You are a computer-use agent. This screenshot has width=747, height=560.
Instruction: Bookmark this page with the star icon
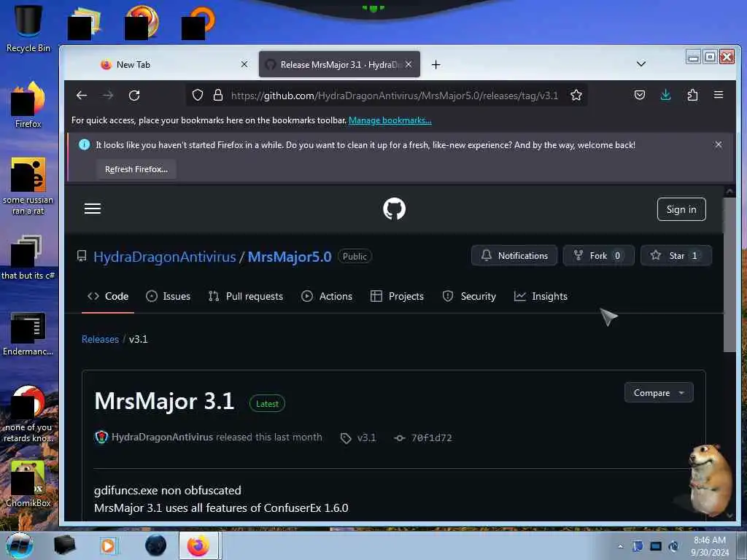tap(576, 96)
